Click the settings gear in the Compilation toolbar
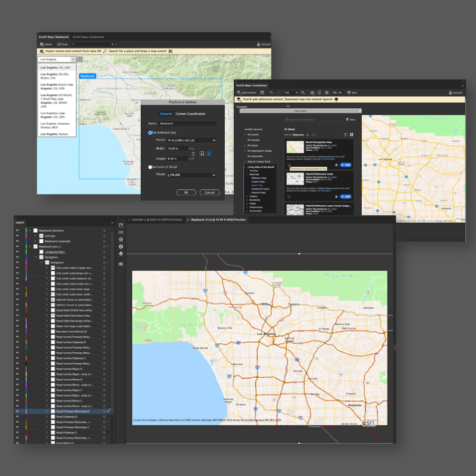This screenshot has height=476, width=476. tap(326, 93)
